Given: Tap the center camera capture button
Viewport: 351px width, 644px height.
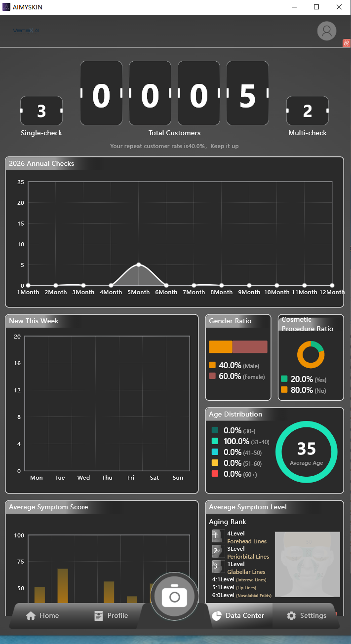Looking at the screenshot, I should 174,596.
